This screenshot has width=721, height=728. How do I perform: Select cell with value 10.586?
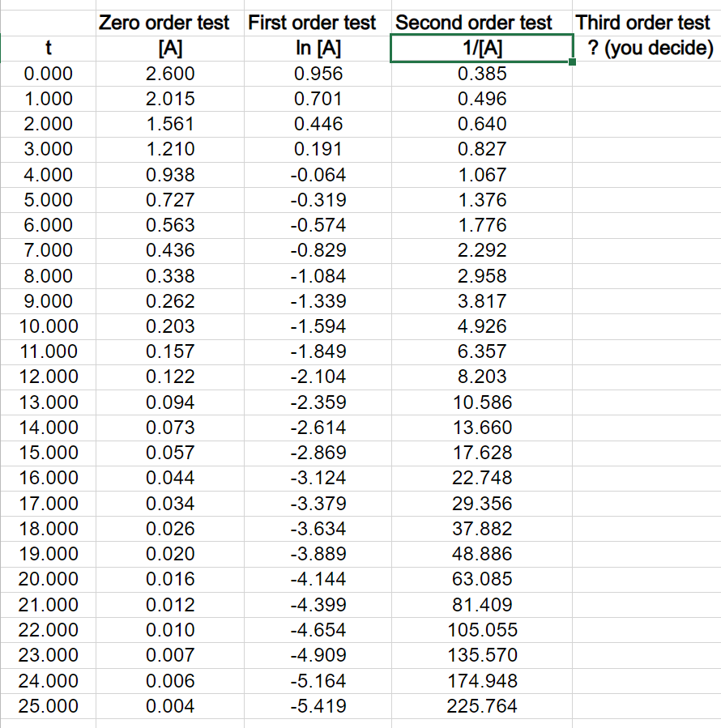pyautogui.click(x=482, y=402)
